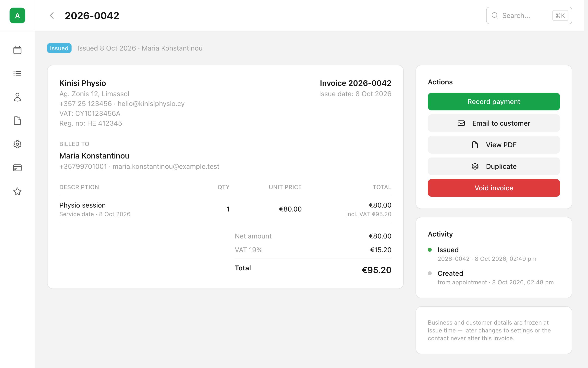
Task: Click the page icon on View PDF
Action: point(475,145)
